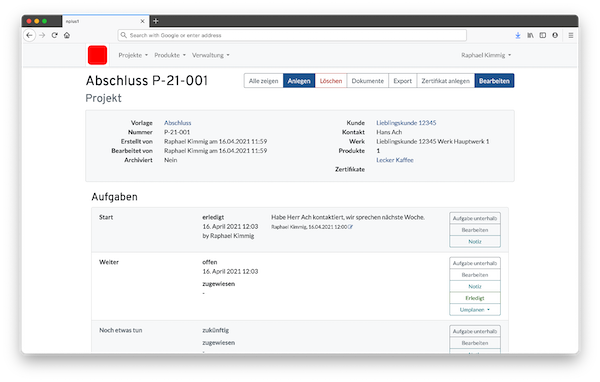
Task: Expand the Verwaltung dropdown menu
Action: click(x=211, y=55)
